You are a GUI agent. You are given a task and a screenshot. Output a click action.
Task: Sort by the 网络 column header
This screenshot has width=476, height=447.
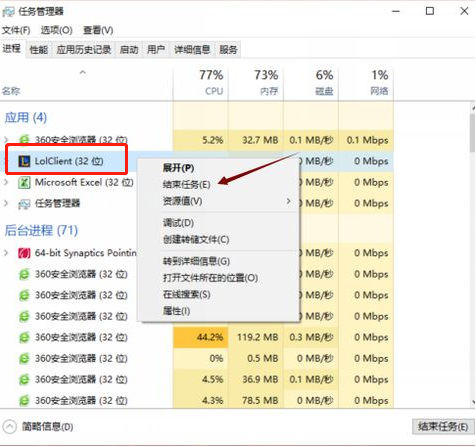click(366, 82)
